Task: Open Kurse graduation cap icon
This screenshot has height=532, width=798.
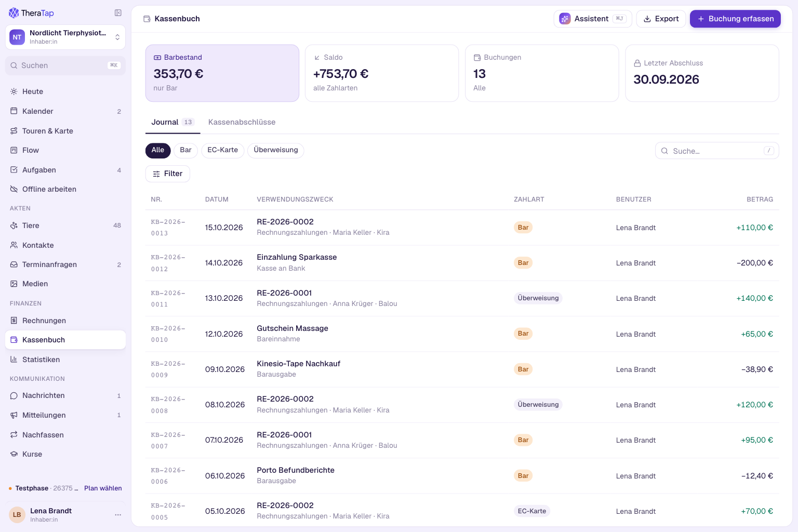Action: pyautogui.click(x=14, y=454)
